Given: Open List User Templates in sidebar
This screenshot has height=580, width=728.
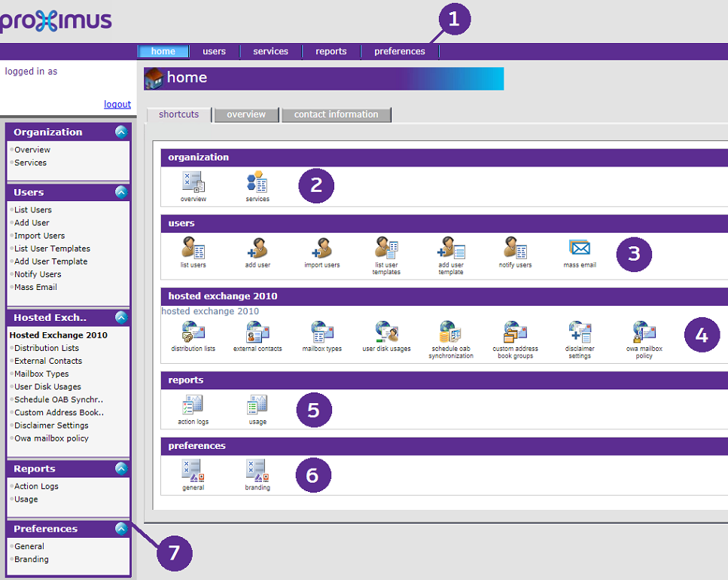Looking at the screenshot, I should tap(52, 249).
